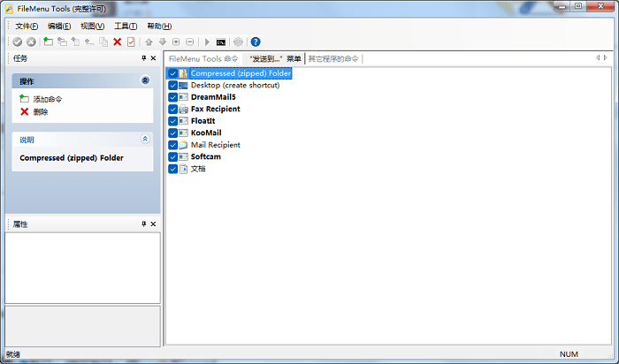
Task: Click the play/run toolbar icon
Action: pyautogui.click(x=207, y=42)
